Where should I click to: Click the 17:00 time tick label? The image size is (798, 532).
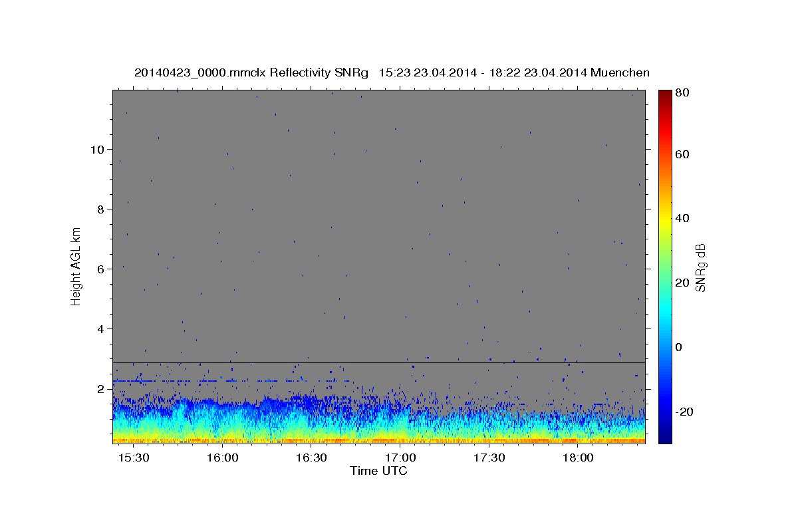coord(400,458)
